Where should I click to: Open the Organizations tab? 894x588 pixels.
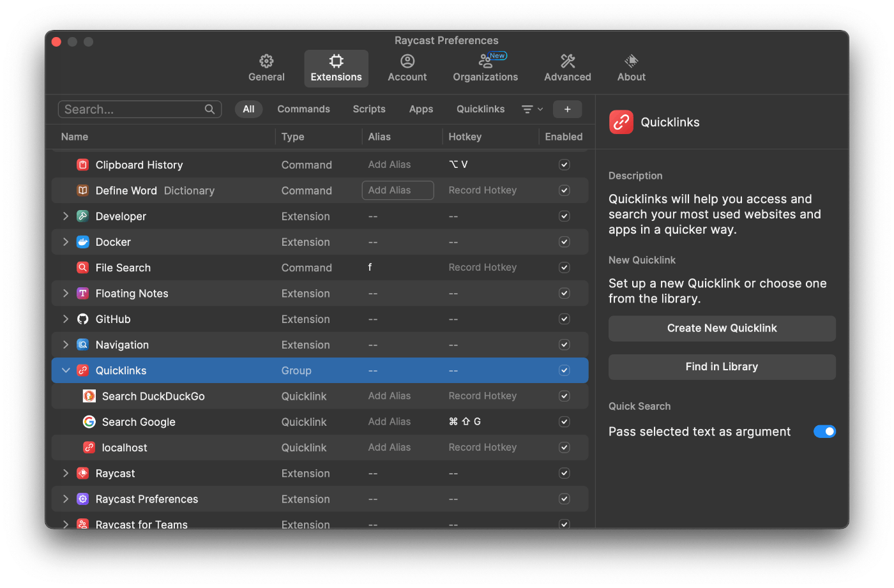[485, 68]
